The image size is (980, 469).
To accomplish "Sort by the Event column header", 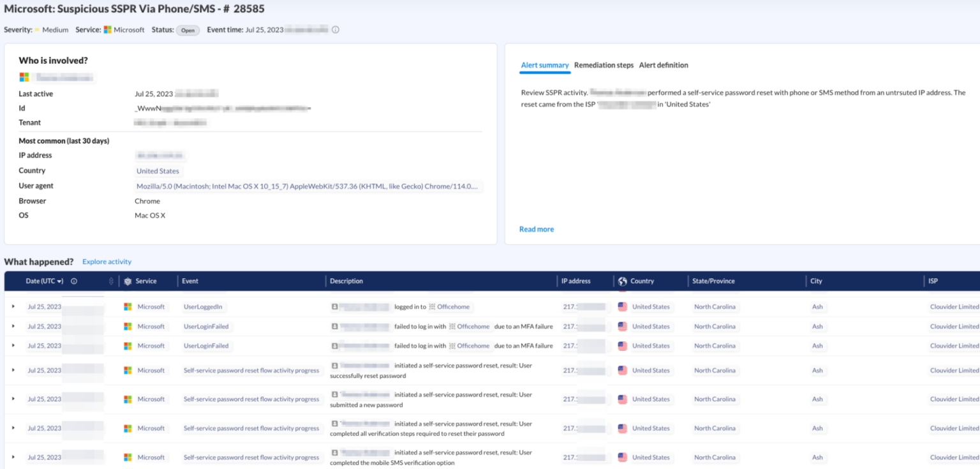I will [190, 281].
